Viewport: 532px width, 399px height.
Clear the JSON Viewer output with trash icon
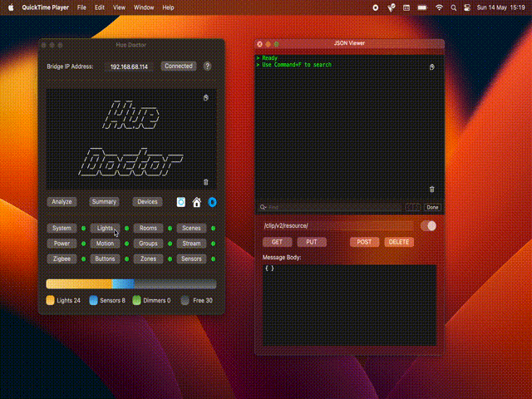431,190
